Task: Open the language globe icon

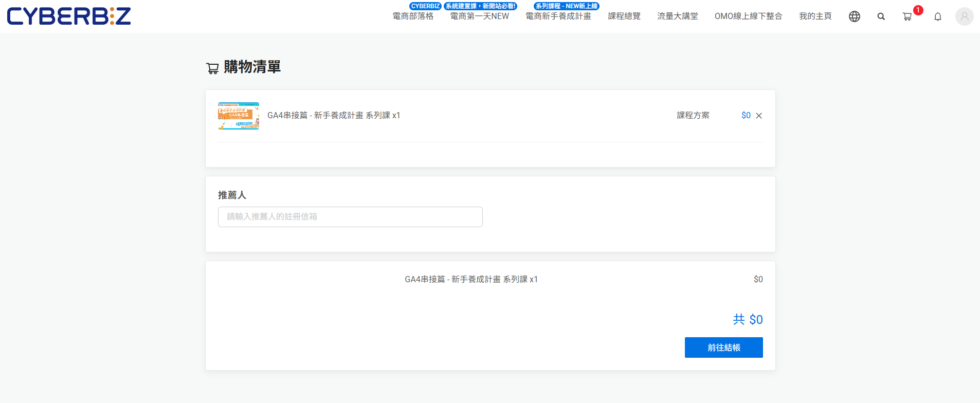Action: 854,16
